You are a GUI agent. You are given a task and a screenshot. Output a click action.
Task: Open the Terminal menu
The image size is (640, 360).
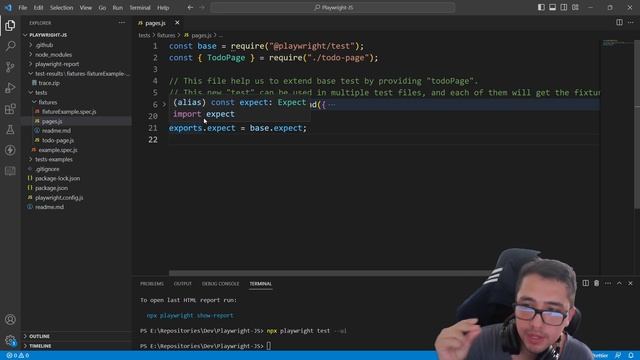[140, 7]
